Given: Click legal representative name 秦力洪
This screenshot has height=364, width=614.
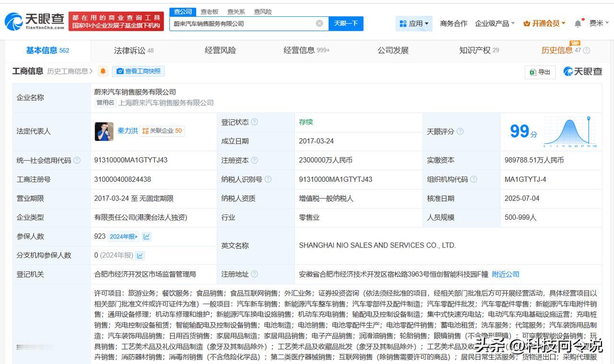Looking at the screenshot, I should (128, 130).
